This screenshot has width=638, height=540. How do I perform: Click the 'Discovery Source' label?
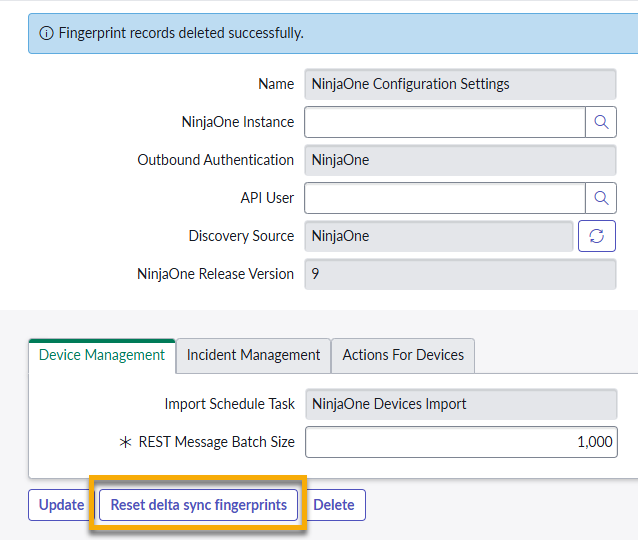tap(241, 236)
